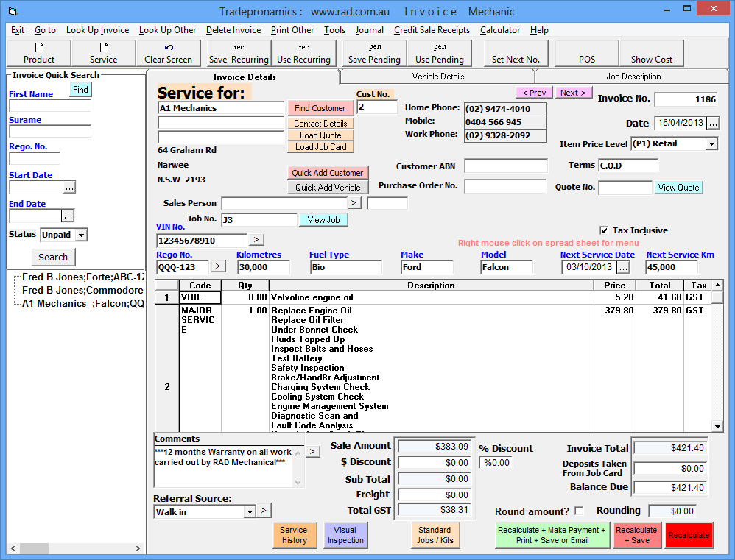Open the Journal menu
The height and width of the screenshot is (560, 735).
point(369,30)
